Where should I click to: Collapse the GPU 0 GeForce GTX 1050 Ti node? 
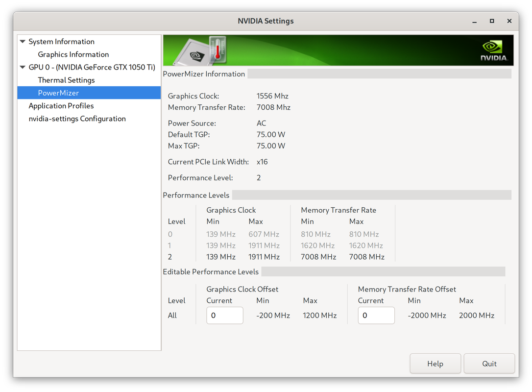click(23, 67)
